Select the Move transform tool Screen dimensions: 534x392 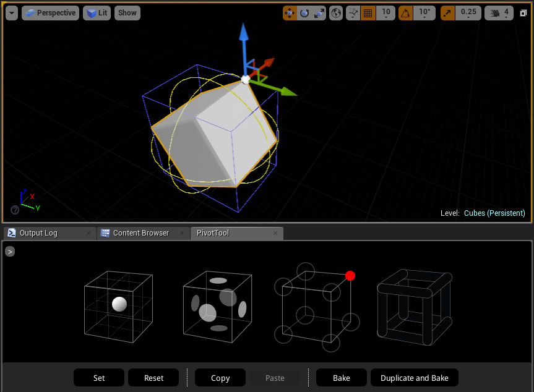click(x=290, y=12)
